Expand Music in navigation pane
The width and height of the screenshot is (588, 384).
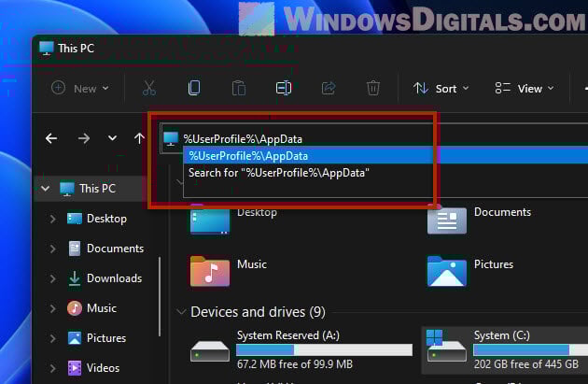click(x=53, y=308)
